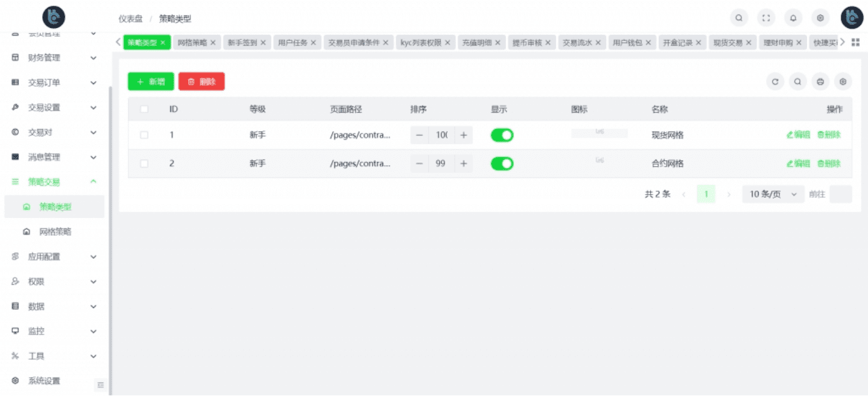Click green 新增 button
Screen dimensions: 868x396
151,81
